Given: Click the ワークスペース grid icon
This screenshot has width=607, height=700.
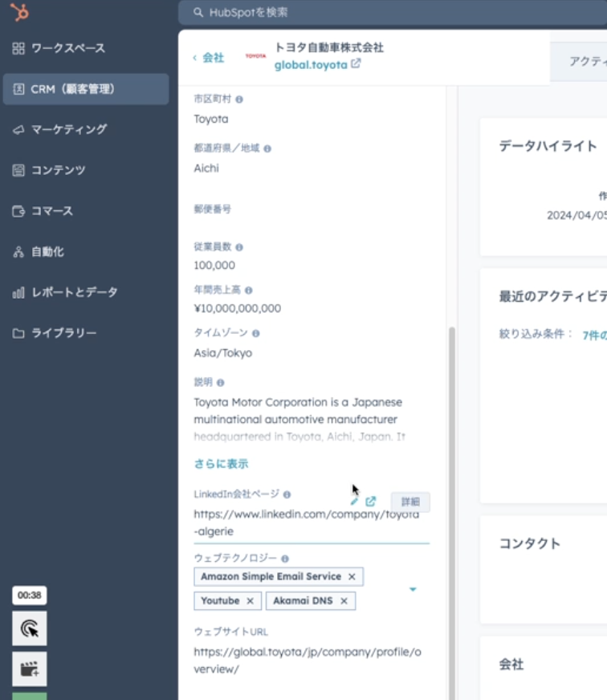Looking at the screenshot, I should coord(18,48).
